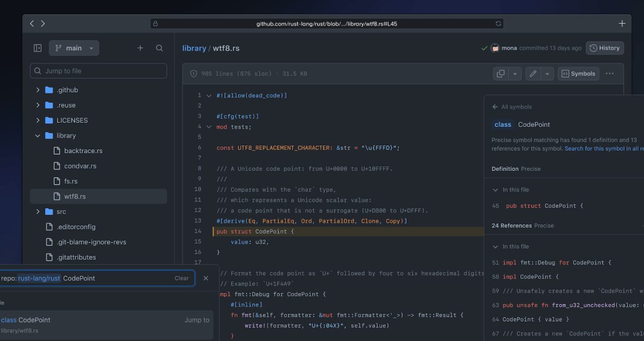Open the raw download dropdown arrow
Viewport: 644px width, 341px height.
[x=515, y=73]
